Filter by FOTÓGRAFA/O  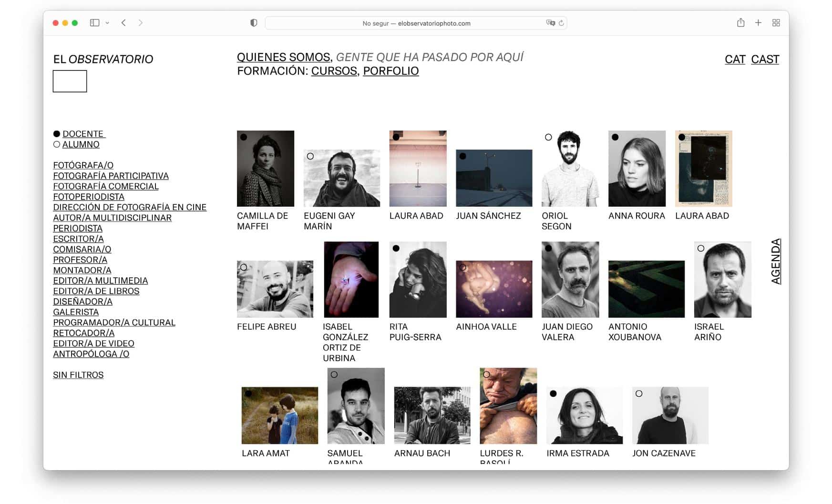(x=83, y=165)
